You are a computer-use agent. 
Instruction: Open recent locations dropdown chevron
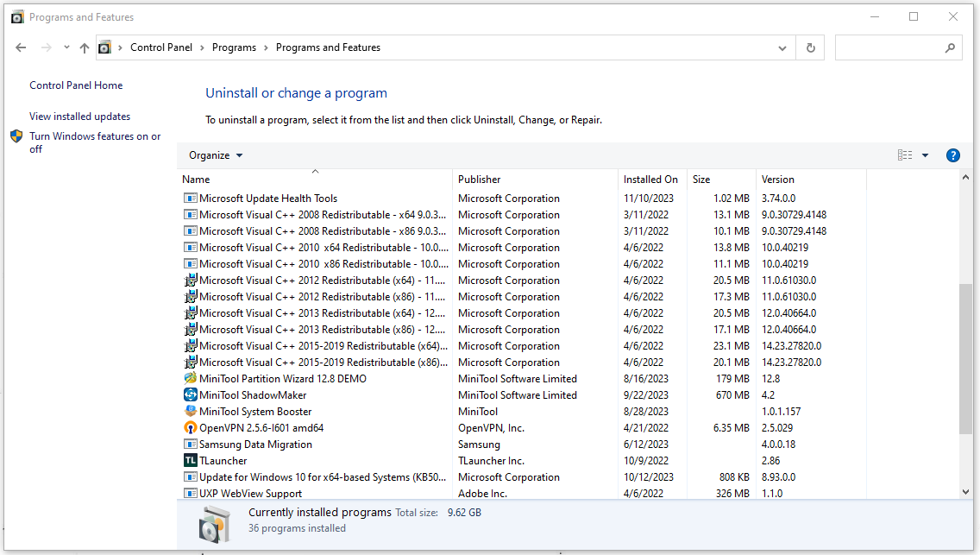[66, 47]
